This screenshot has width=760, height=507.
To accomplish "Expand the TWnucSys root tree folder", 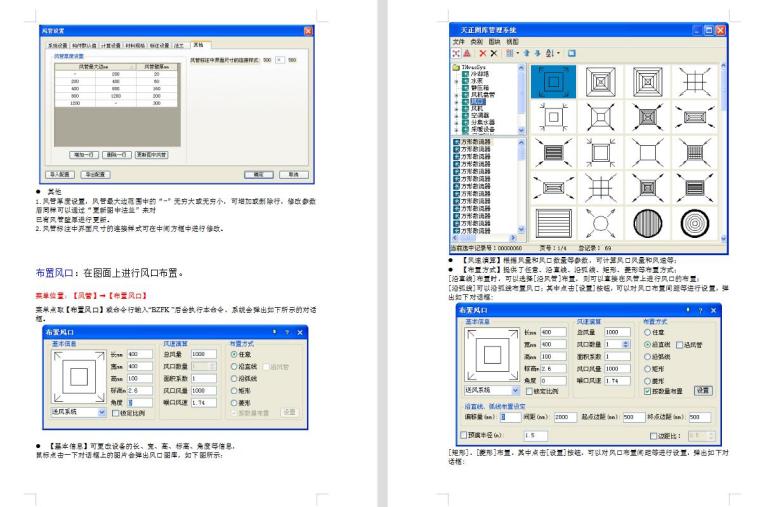I will tap(457, 67).
